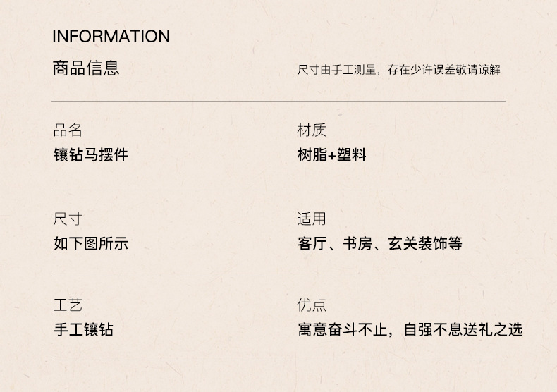Click the 自强不息送礼之选 phrase
This screenshot has height=392, width=557.
(x=463, y=329)
